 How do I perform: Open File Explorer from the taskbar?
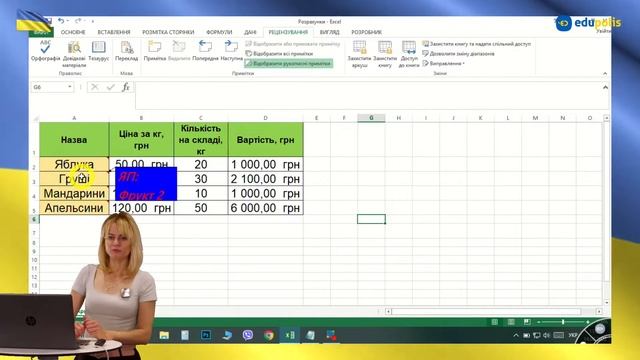pos(164,336)
